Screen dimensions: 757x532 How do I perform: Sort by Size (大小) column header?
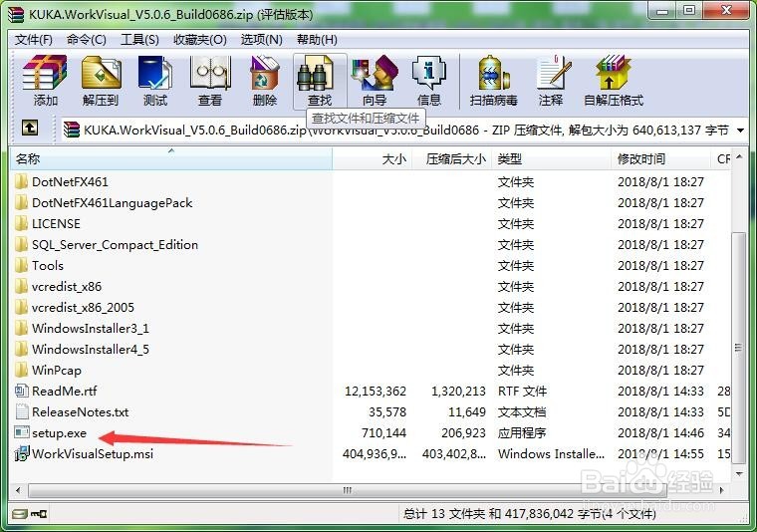point(373,158)
